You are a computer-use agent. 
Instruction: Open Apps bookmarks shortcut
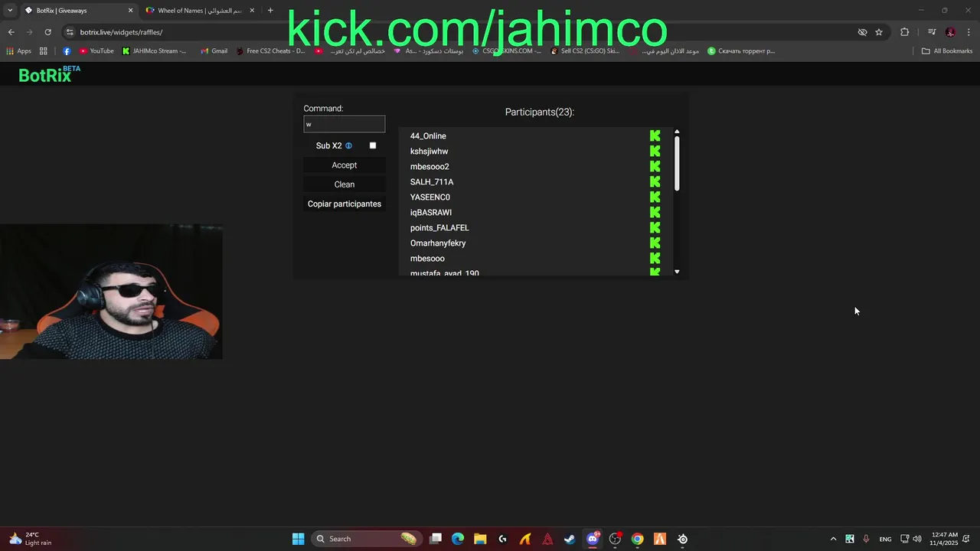point(19,51)
